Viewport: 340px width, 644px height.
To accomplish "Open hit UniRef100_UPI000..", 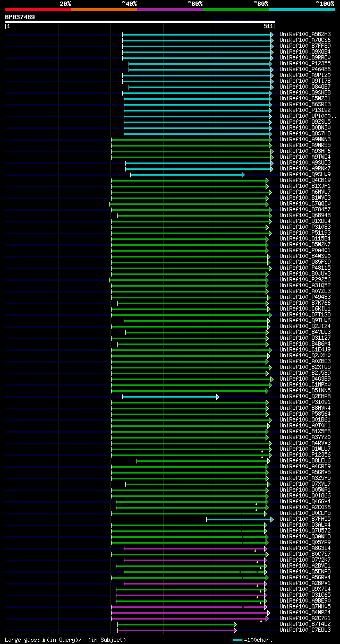I will click(308, 116).
